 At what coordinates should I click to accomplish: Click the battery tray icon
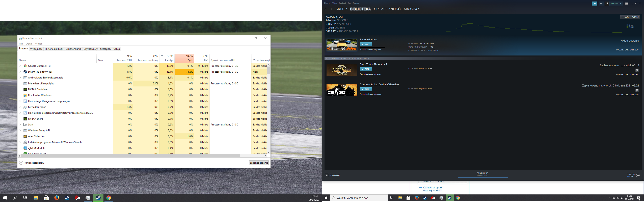coord(614,198)
